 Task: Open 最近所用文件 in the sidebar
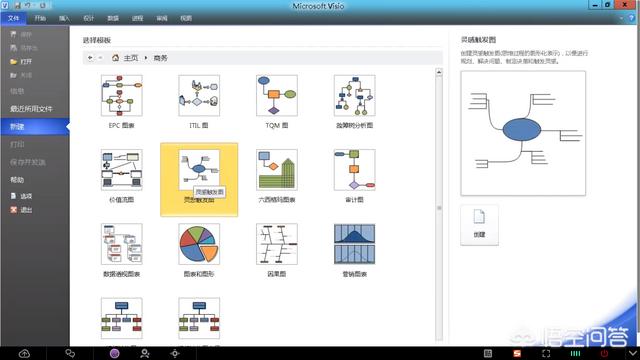(31, 109)
